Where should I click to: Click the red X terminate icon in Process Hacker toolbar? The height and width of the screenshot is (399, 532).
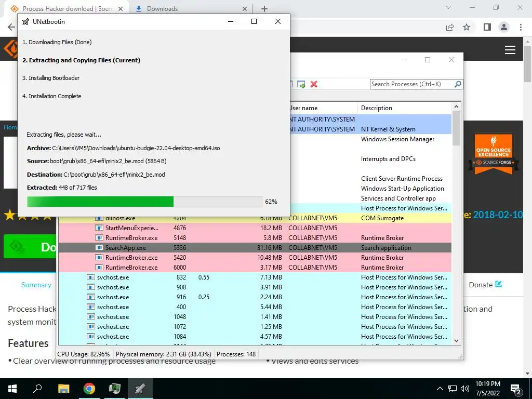click(314, 84)
